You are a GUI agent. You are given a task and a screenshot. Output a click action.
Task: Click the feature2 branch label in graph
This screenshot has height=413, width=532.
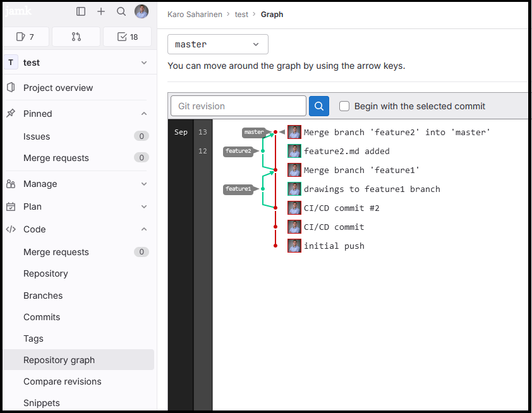click(238, 152)
